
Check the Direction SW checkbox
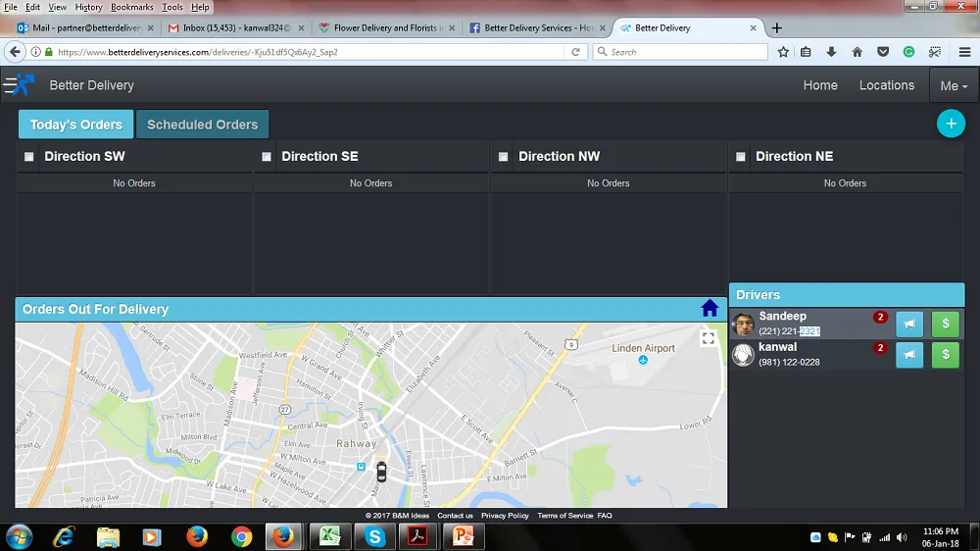29,157
